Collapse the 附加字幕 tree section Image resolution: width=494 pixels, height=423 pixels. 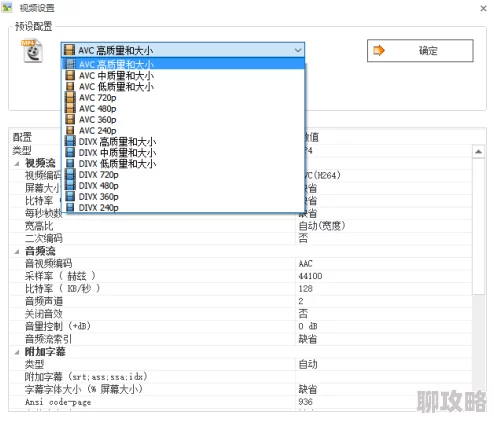[17, 352]
